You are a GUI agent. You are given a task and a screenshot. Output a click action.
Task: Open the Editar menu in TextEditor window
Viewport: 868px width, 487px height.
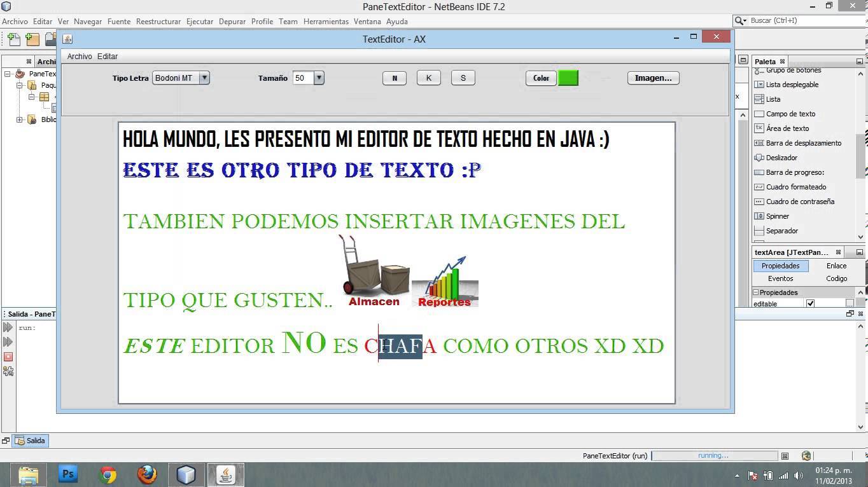click(x=108, y=57)
